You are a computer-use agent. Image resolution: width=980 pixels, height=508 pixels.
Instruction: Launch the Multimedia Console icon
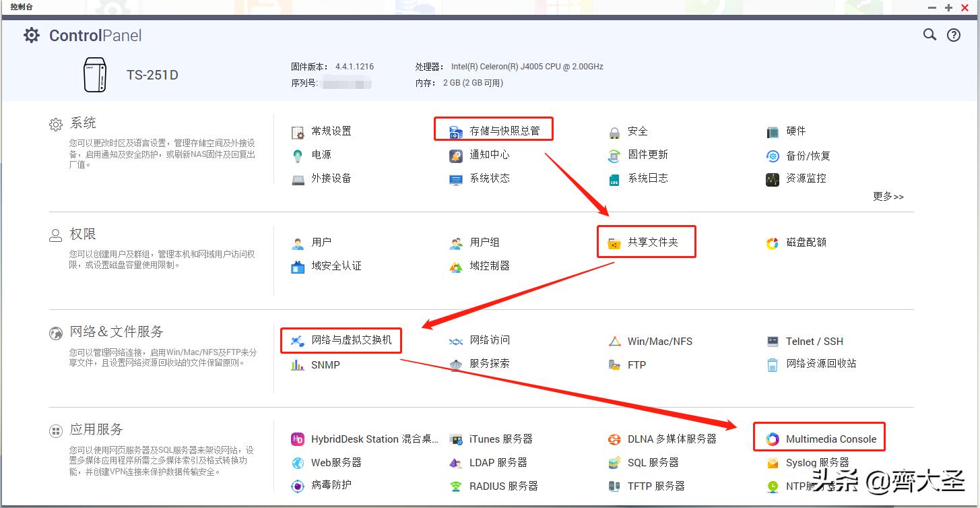click(x=773, y=439)
